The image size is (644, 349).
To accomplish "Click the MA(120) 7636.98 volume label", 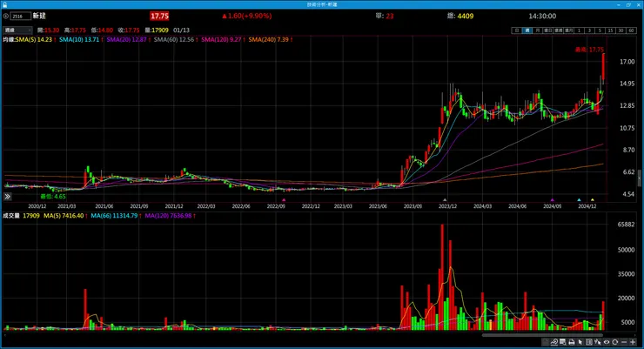I will (x=170, y=216).
